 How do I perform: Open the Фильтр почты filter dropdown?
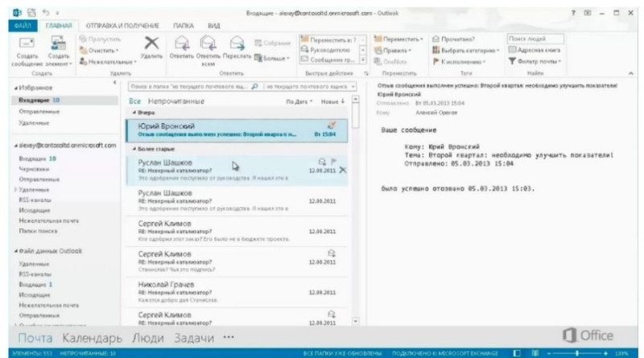tap(535, 62)
